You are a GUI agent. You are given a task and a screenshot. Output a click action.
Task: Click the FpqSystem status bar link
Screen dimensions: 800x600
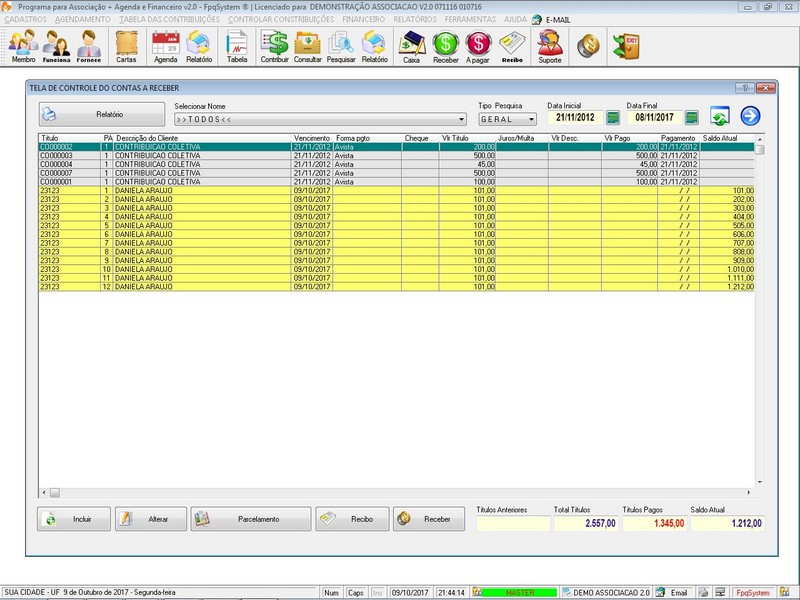click(753, 593)
